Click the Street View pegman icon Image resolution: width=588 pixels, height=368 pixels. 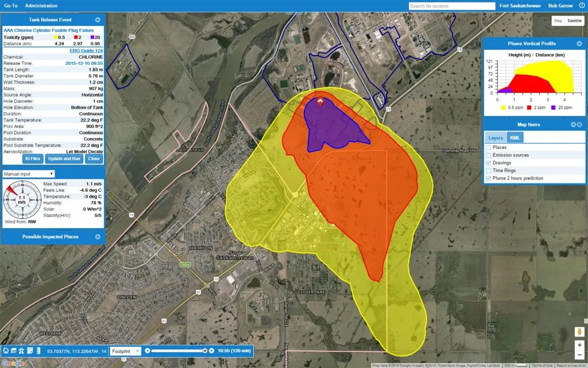coord(579,333)
